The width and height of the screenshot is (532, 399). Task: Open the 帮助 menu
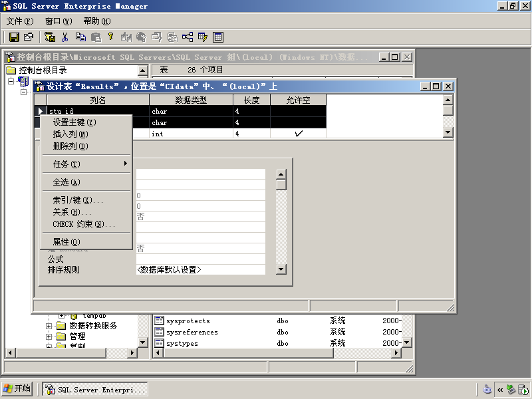point(97,21)
